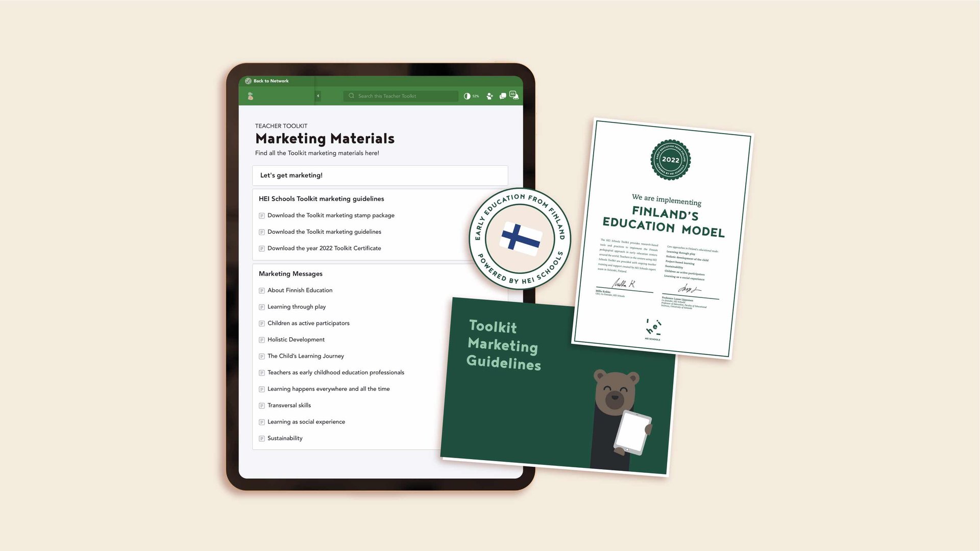The height and width of the screenshot is (551, 980).
Task: Expand HEI Schools Toolkit marketing guidelines
Action: (x=321, y=198)
